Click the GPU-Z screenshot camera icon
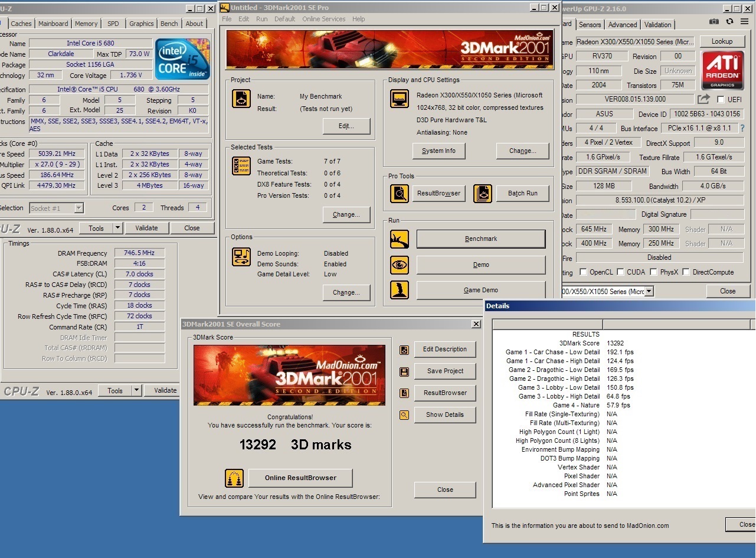The height and width of the screenshot is (558, 756). [714, 21]
